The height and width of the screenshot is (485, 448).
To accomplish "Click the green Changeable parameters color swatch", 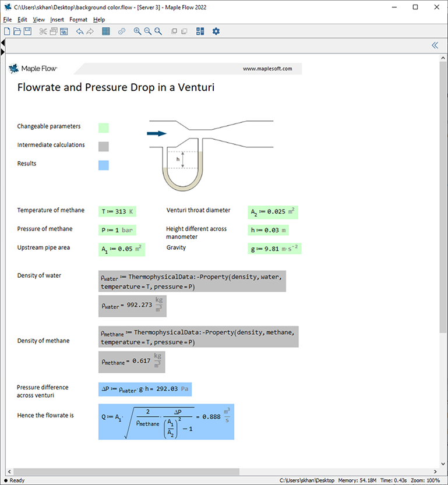I will point(104,128).
